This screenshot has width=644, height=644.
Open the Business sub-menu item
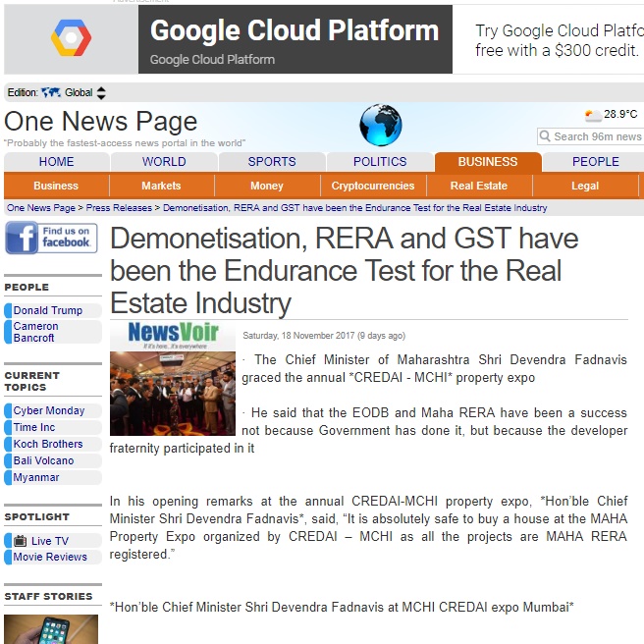pyautogui.click(x=56, y=186)
